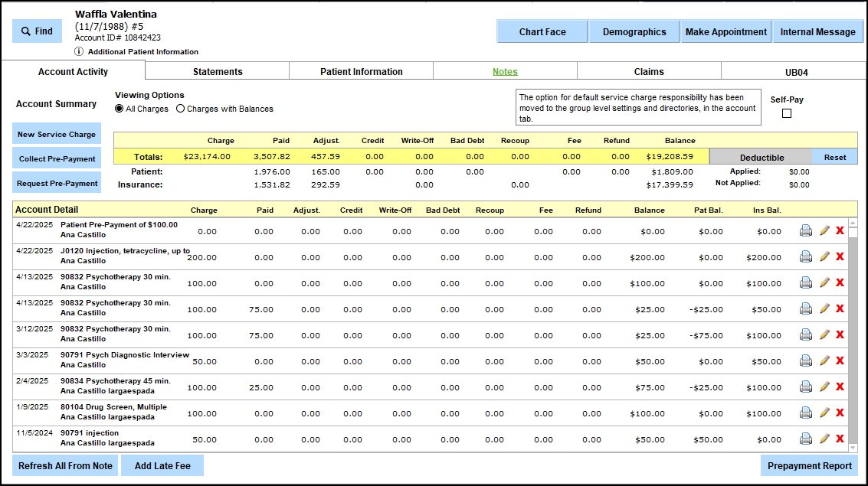Click the New Service Charge button
868x486 pixels.
coord(57,134)
